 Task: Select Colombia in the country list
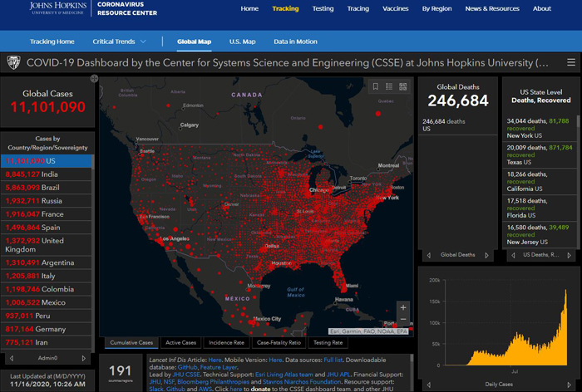[46, 289]
